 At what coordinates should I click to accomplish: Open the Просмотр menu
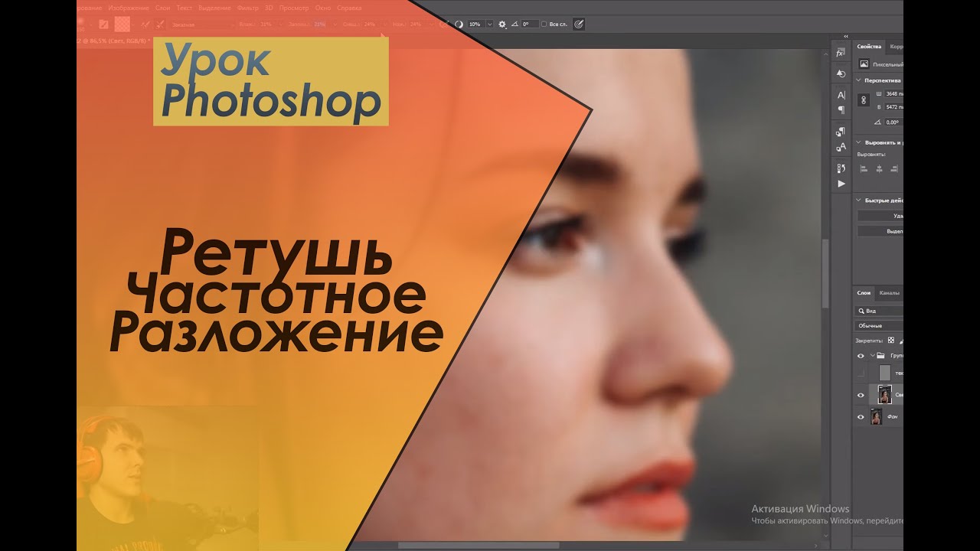point(294,8)
